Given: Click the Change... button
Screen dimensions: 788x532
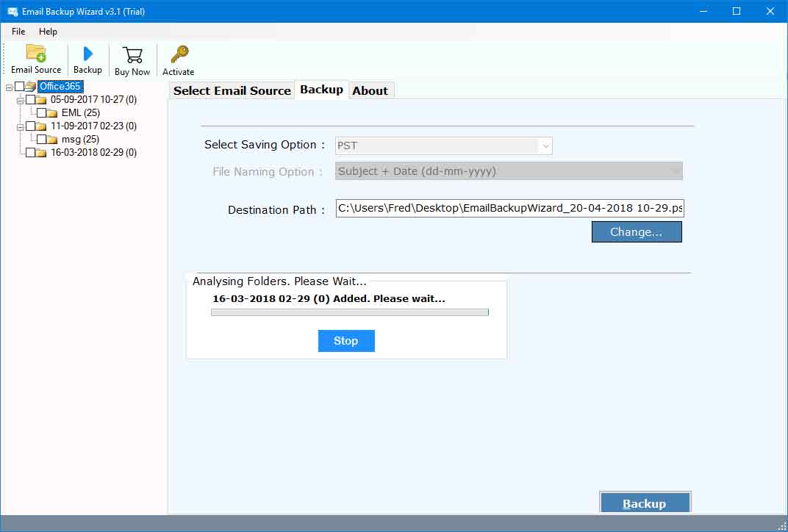Looking at the screenshot, I should click(637, 232).
